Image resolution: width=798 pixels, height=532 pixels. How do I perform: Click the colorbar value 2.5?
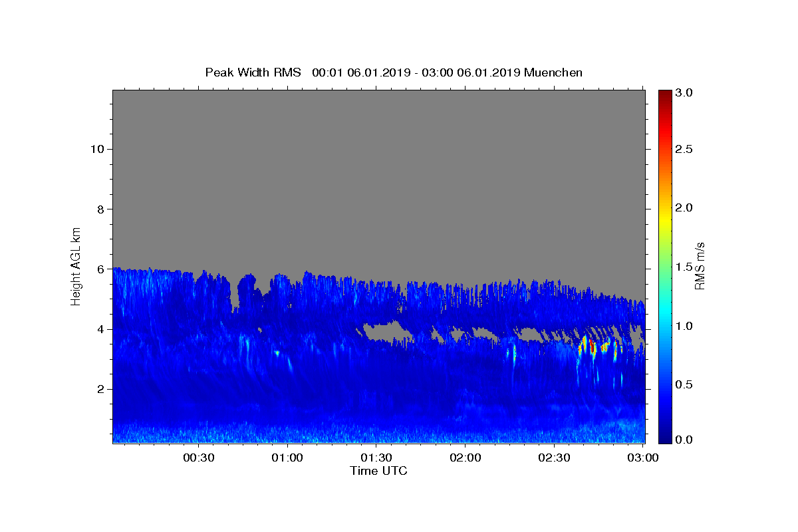pos(685,149)
